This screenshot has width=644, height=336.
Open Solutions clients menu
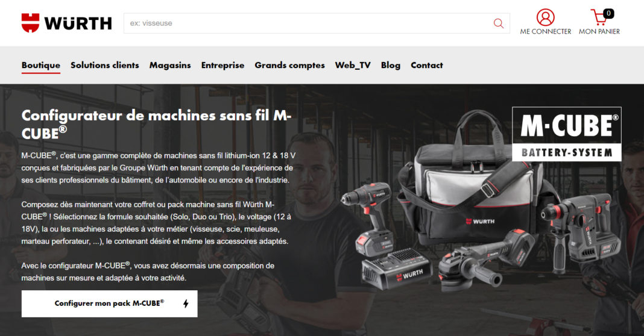tap(105, 65)
